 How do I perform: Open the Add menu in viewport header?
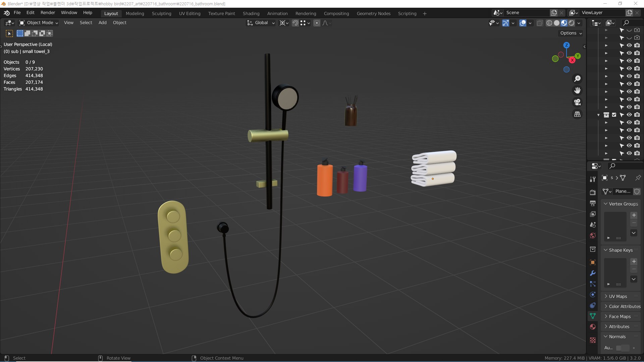tap(102, 23)
